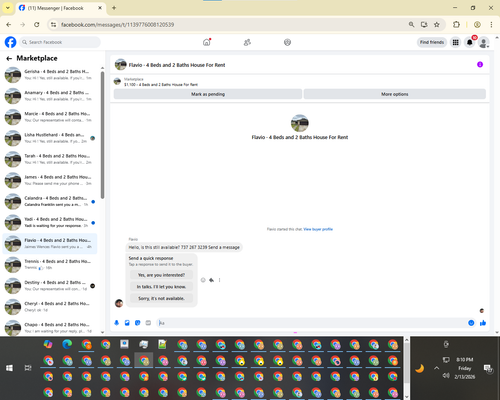500x400 pixels.
Task: Click into the message text box
Action: [x=312, y=323]
